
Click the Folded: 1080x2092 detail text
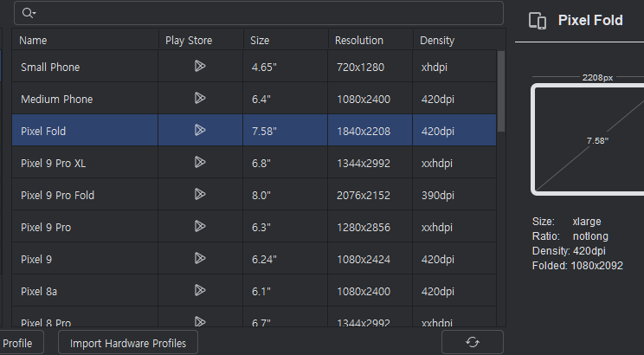click(577, 266)
